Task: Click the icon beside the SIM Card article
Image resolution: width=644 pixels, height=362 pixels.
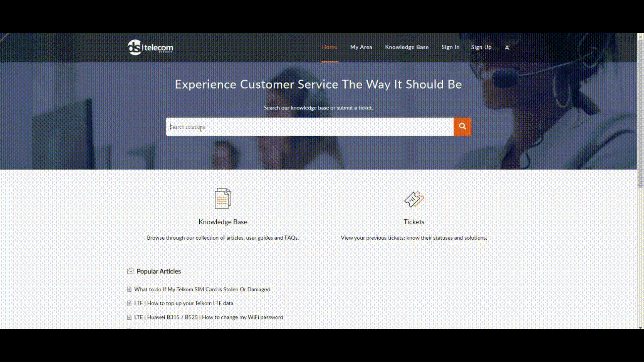Action: click(129, 289)
